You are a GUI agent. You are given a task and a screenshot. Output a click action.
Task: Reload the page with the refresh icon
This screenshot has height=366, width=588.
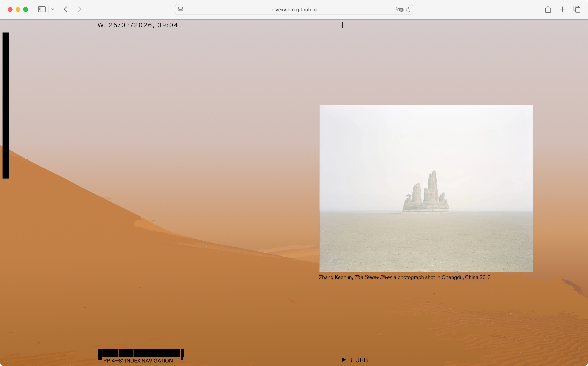coord(408,10)
